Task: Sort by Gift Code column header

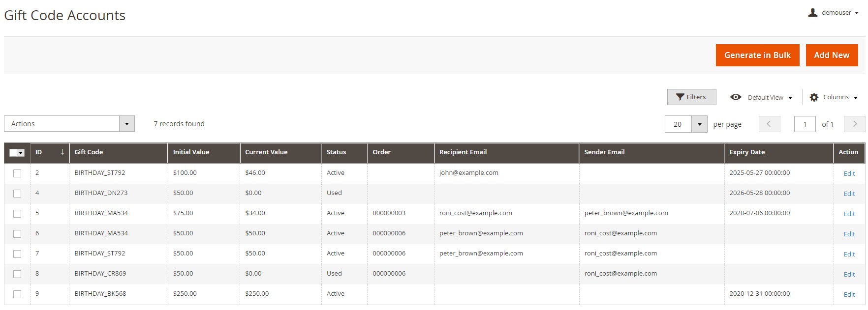Action: click(118, 152)
